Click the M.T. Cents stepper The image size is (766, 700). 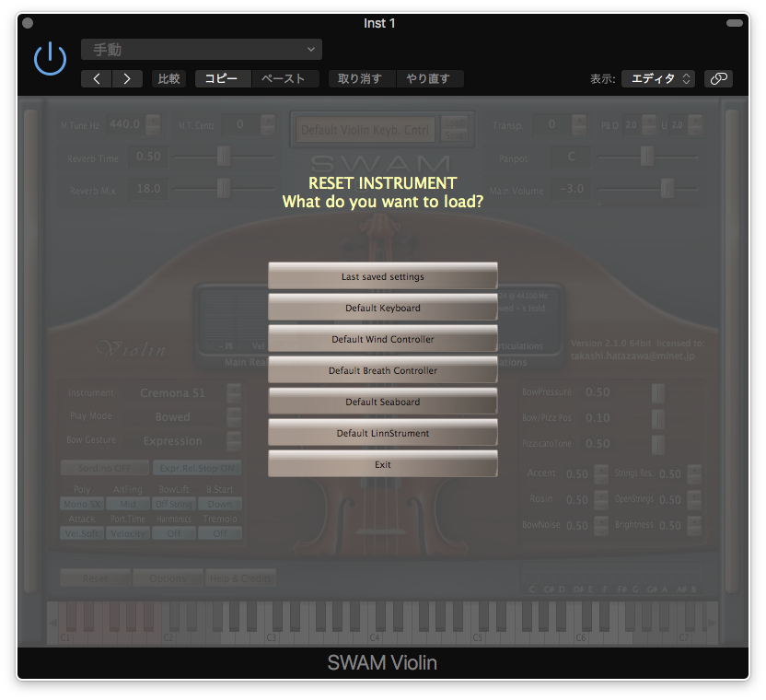pyautogui.click(x=268, y=124)
